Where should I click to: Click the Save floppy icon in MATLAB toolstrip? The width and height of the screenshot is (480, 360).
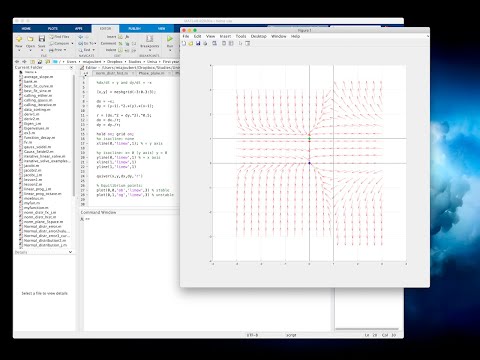click(42, 39)
